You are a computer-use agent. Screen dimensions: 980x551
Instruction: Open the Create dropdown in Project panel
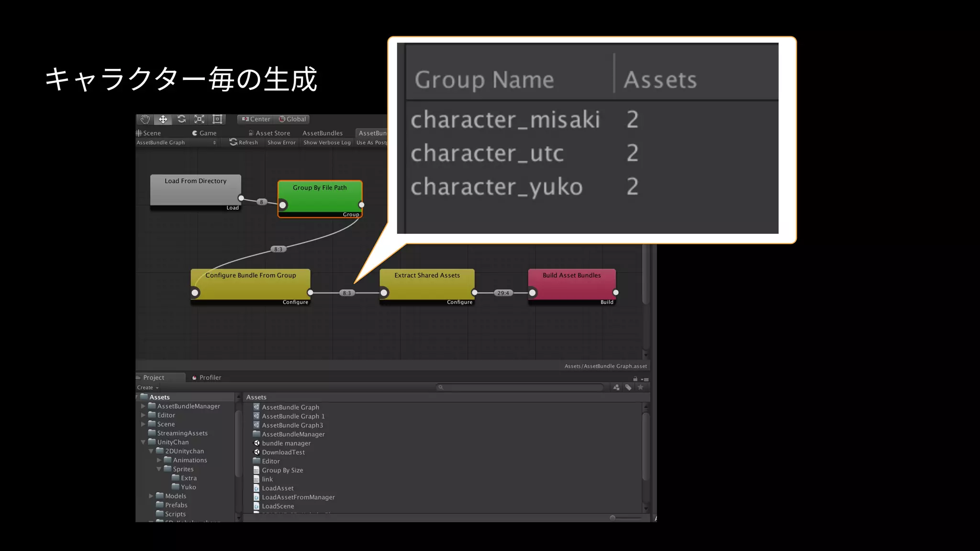(147, 387)
